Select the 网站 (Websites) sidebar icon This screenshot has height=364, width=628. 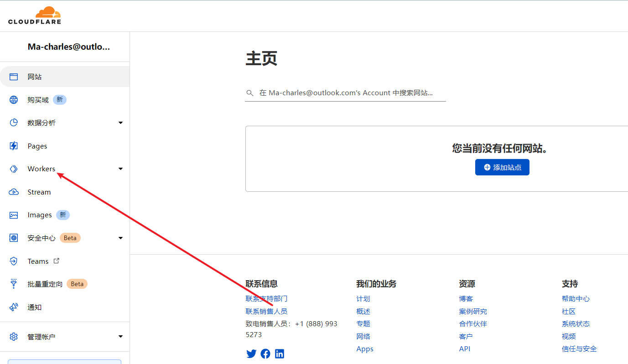[14, 76]
